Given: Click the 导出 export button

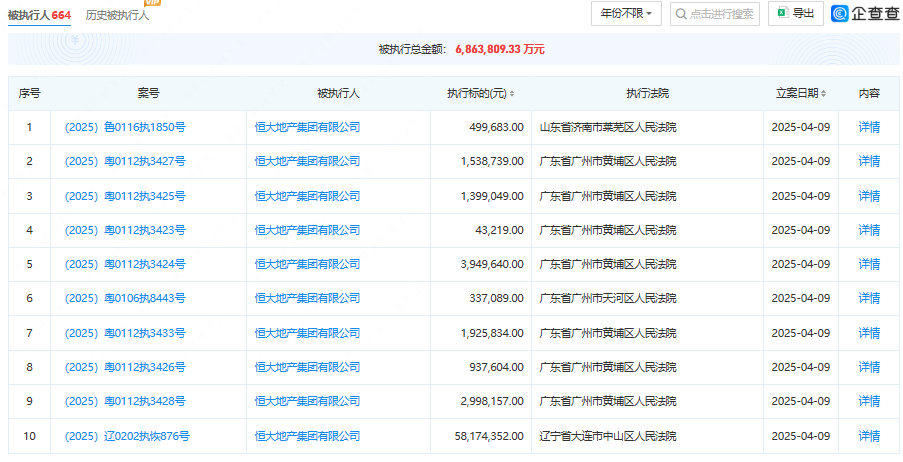Looking at the screenshot, I should pyautogui.click(x=794, y=14).
